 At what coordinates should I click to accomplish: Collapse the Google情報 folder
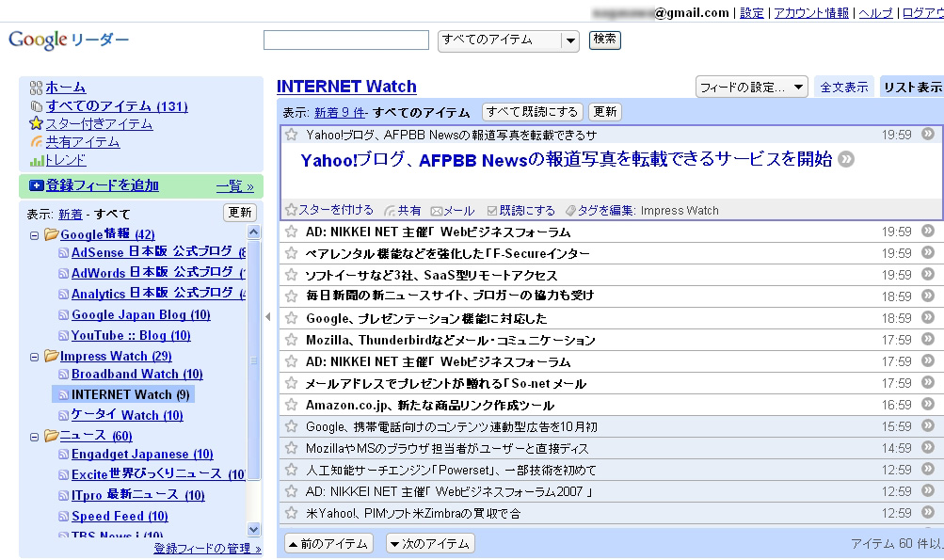[x=35, y=234]
